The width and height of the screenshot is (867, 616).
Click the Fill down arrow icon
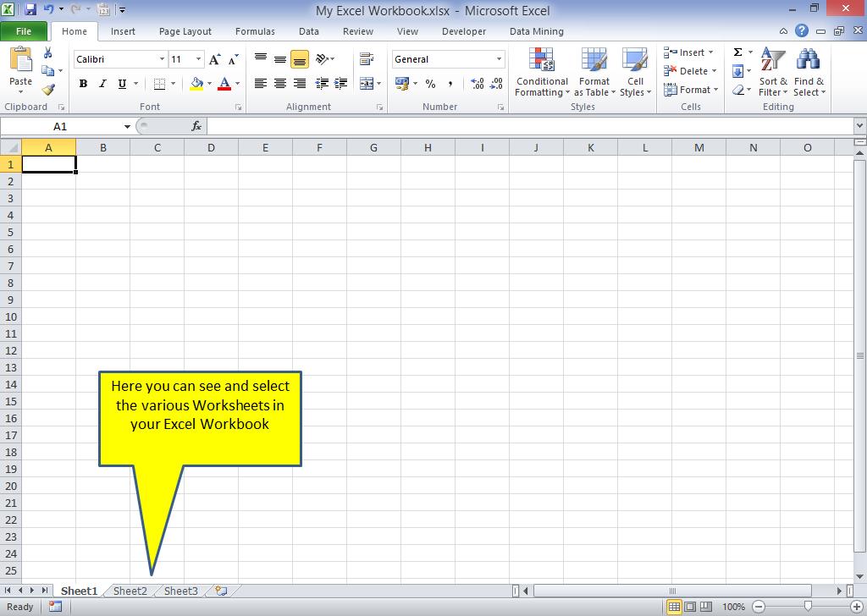[737, 71]
